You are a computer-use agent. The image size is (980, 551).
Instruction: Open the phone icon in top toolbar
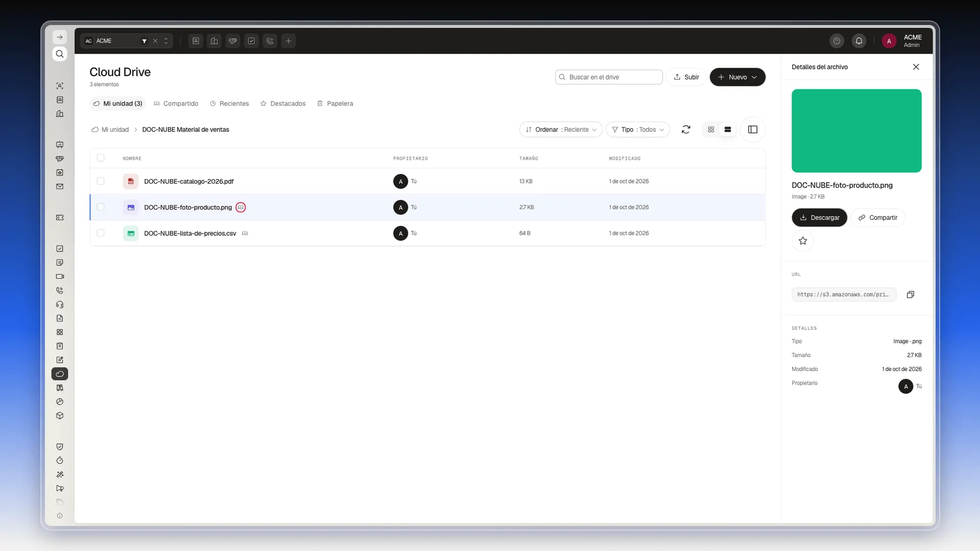click(270, 41)
